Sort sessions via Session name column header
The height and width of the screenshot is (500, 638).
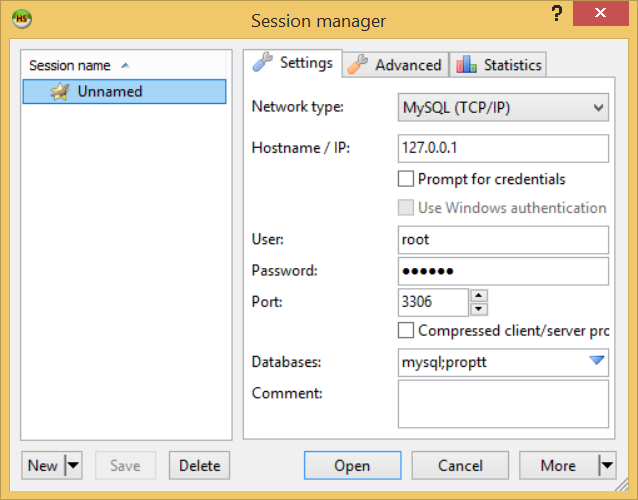[79, 65]
